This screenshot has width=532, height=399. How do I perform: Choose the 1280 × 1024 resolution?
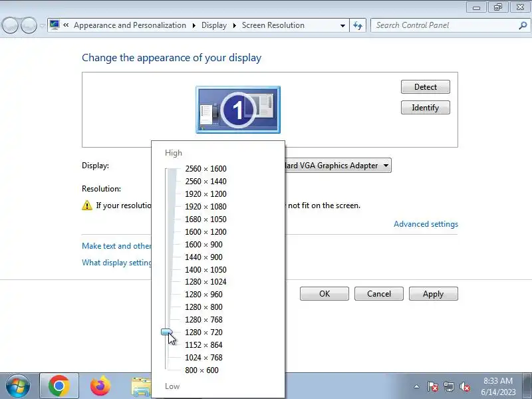coord(205,281)
